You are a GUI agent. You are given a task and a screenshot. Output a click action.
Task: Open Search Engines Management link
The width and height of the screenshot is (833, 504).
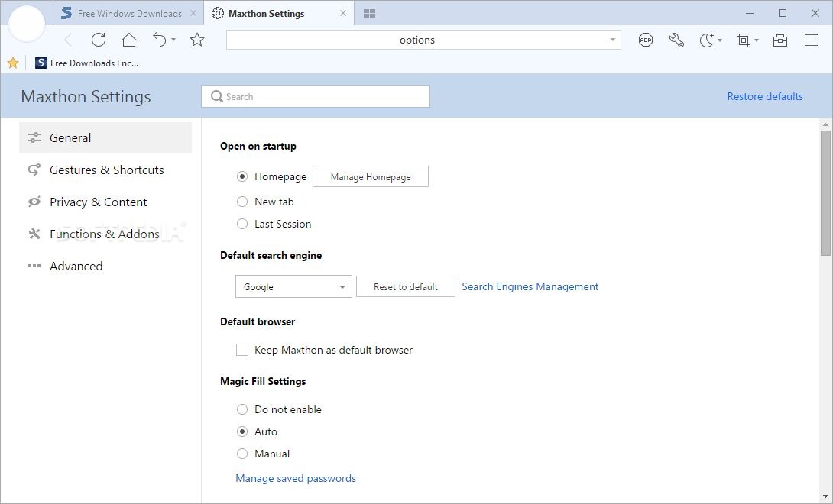(530, 287)
